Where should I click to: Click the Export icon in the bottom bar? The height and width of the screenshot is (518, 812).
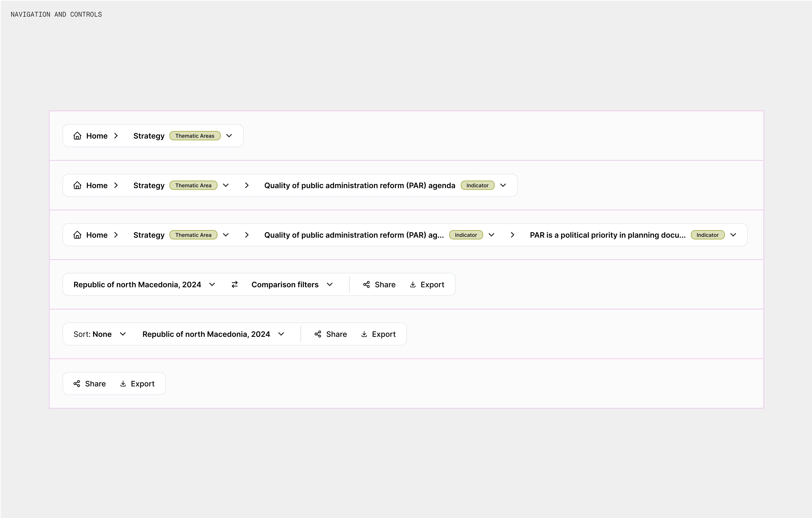[x=123, y=384]
